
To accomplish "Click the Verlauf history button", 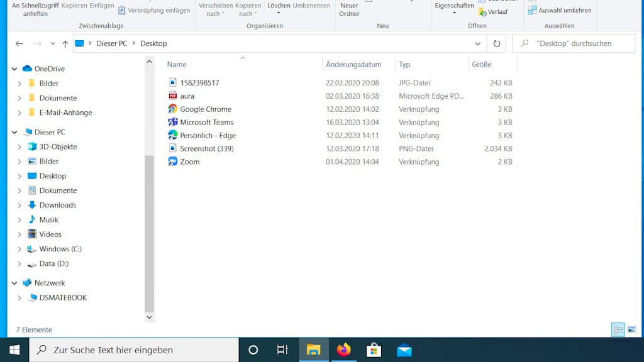I will pyautogui.click(x=493, y=12).
